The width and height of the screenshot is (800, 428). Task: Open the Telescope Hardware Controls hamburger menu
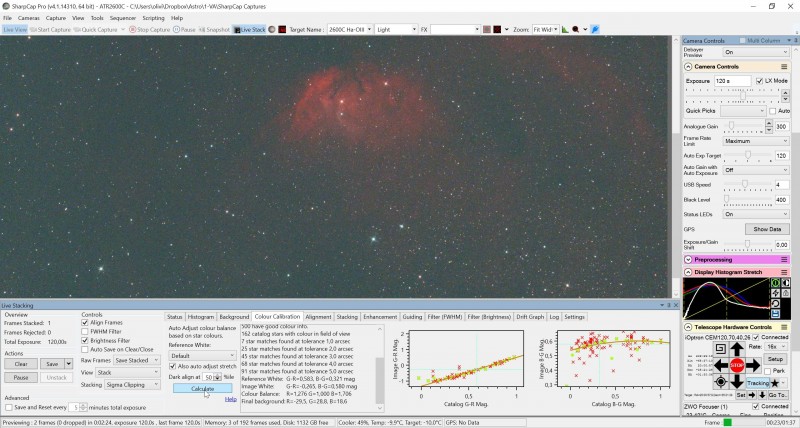pyautogui.click(x=784, y=327)
